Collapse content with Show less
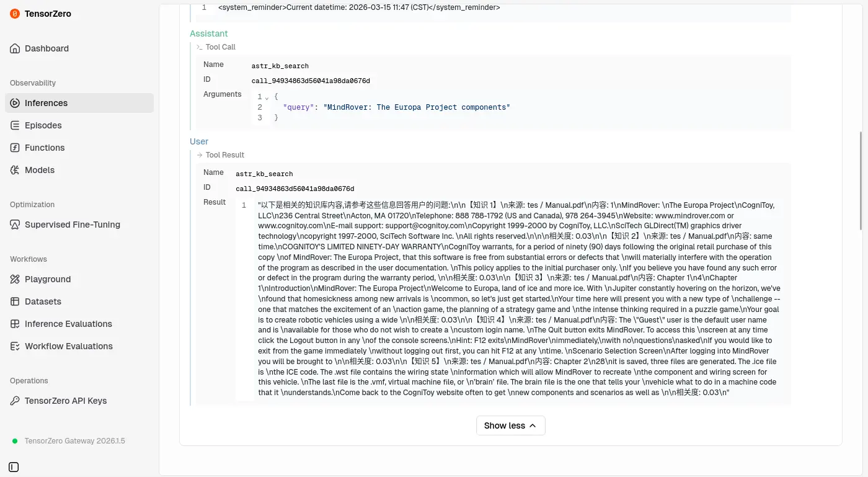This screenshot has height=477, width=868. coord(510,426)
